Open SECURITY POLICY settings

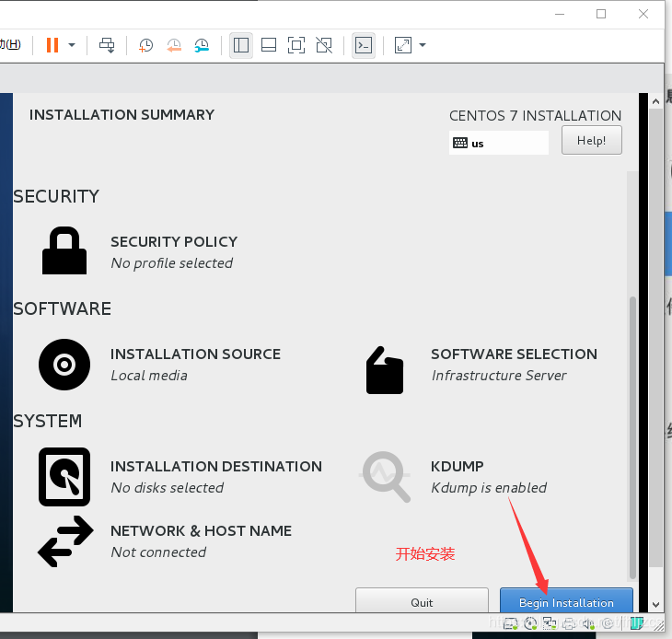(x=174, y=242)
